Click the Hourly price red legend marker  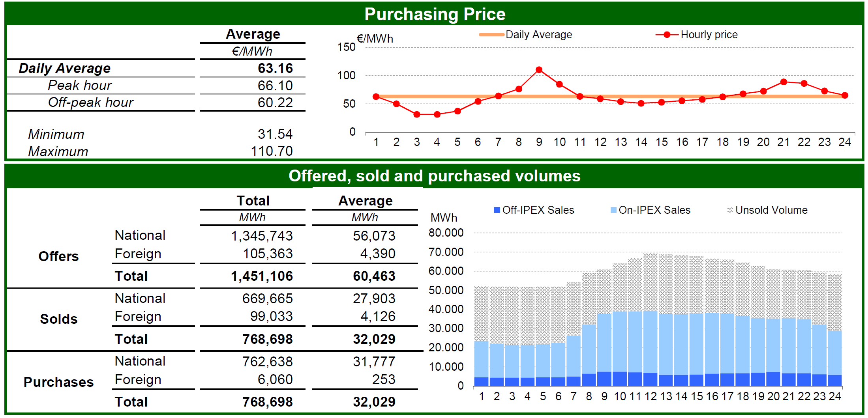(667, 35)
